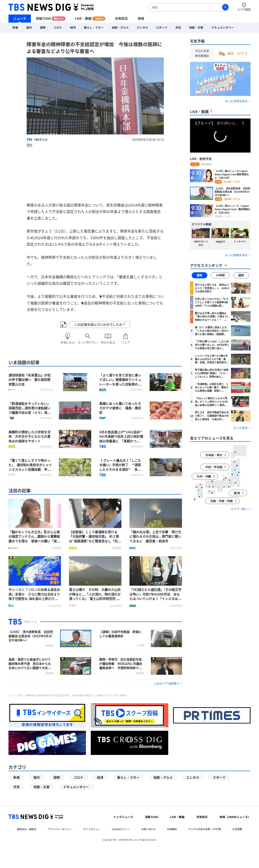259x868 pixels.
Task: Select the 暮らし・マネー footer category pill
Action: tap(128, 777)
